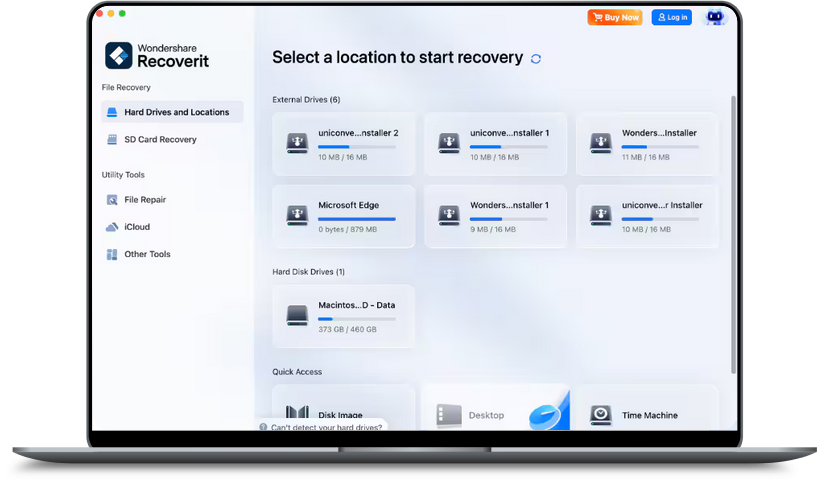Select the uniconve...nstaller 1 drive icon
The width and height of the screenshot is (817, 484).
coord(449,143)
